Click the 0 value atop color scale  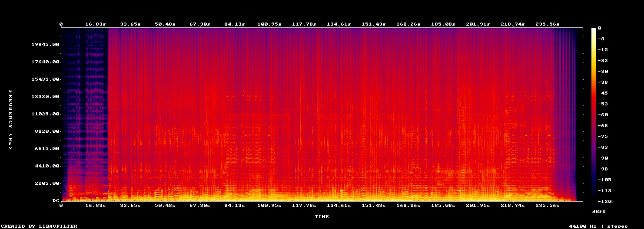pyautogui.click(x=600, y=28)
